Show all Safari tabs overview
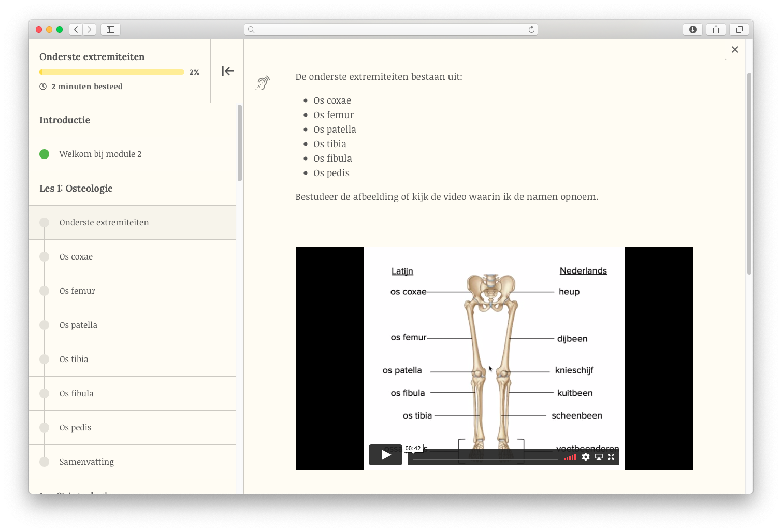 point(739,30)
